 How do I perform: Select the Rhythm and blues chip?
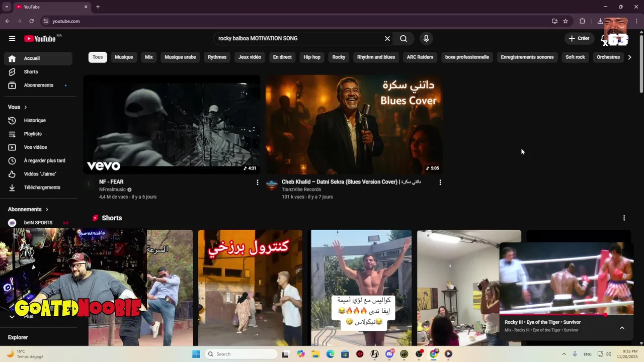[x=376, y=57]
